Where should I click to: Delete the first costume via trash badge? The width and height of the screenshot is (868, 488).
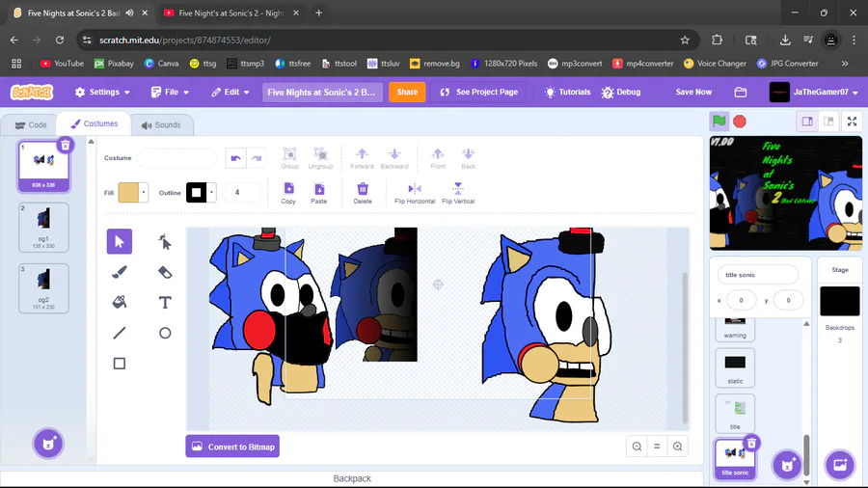click(x=66, y=145)
